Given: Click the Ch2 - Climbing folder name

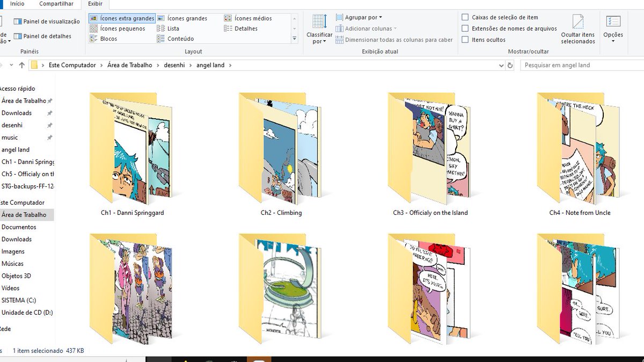Looking at the screenshot, I should (x=281, y=213).
